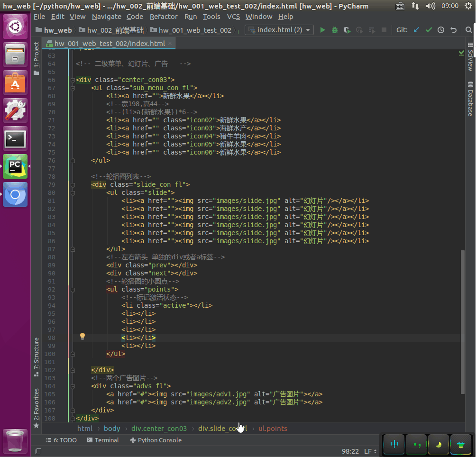Screen dimensions: 476x457
Task: Commit changes using the Git checkmark icon
Action: pyautogui.click(x=429, y=30)
